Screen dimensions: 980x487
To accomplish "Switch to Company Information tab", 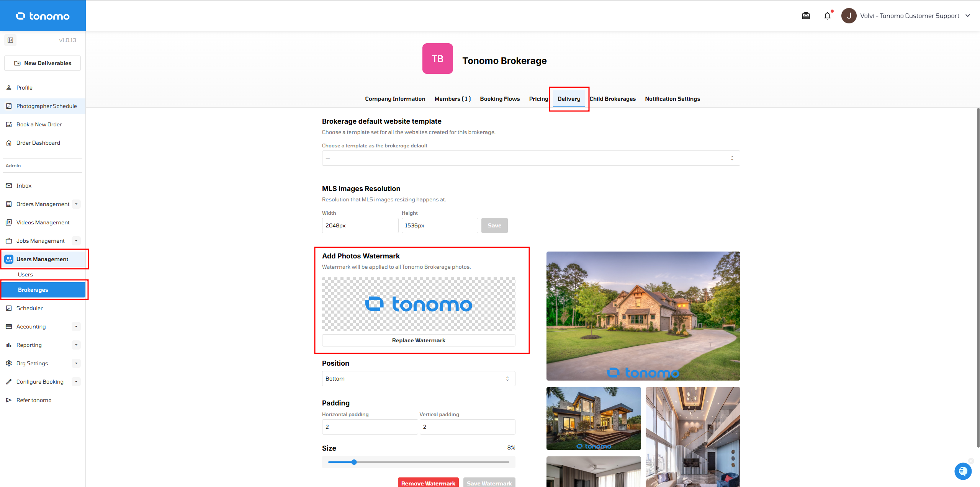I will pyautogui.click(x=395, y=99).
